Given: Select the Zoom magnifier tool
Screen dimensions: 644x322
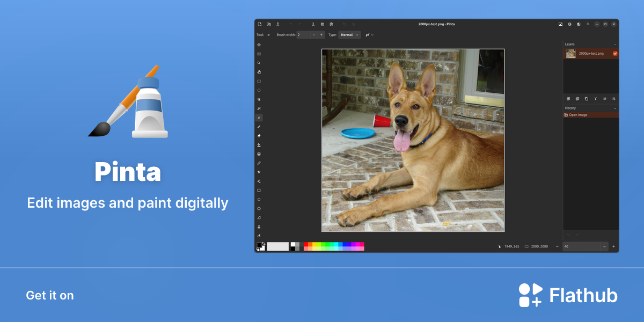Looking at the screenshot, I should click(259, 63).
